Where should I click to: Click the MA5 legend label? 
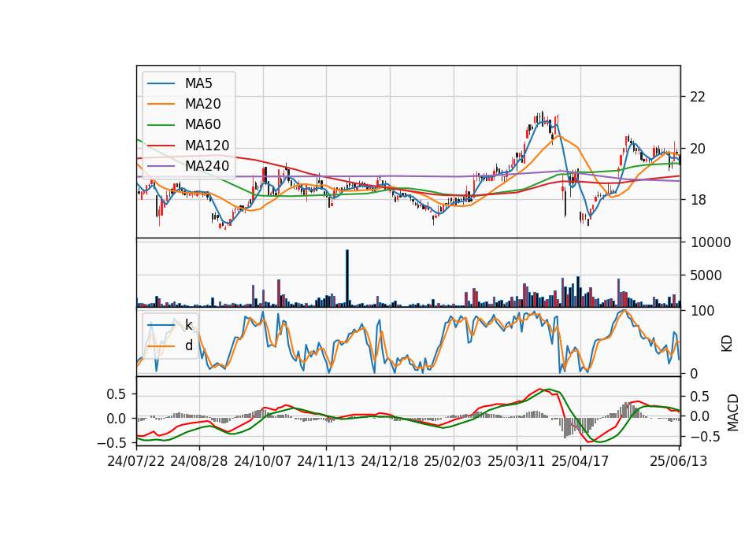[198, 83]
